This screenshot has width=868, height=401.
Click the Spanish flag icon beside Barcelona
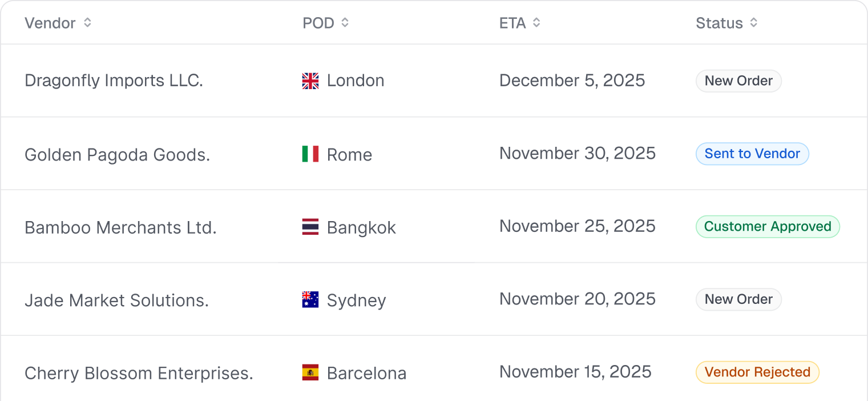tap(310, 373)
